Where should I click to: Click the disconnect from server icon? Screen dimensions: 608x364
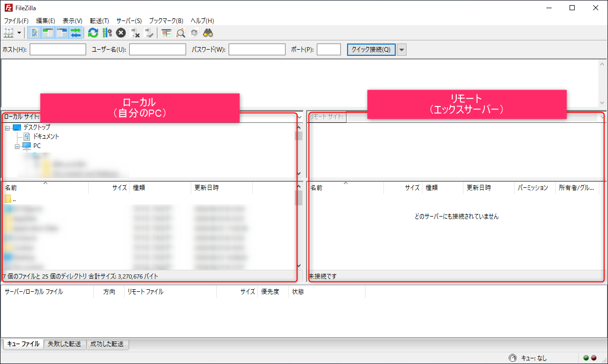[135, 33]
